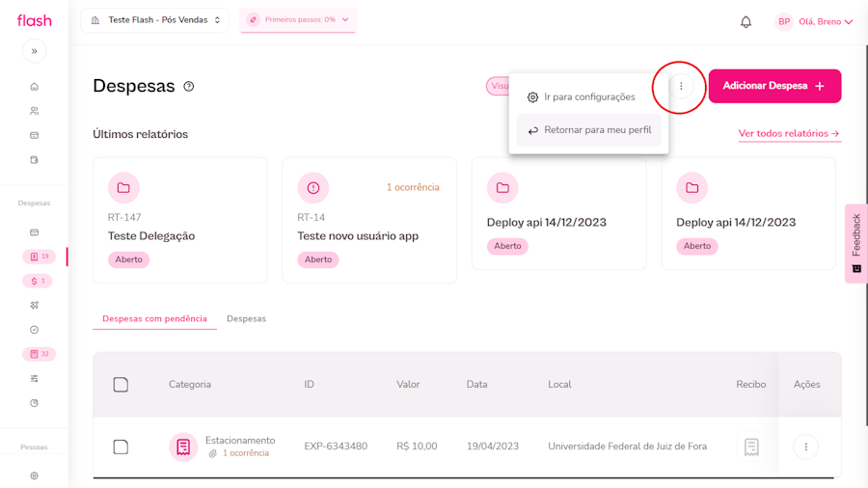This screenshot has width=868, height=488.
Task: Expand the sidebar with double-chevron button
Action: click(34, 51)
